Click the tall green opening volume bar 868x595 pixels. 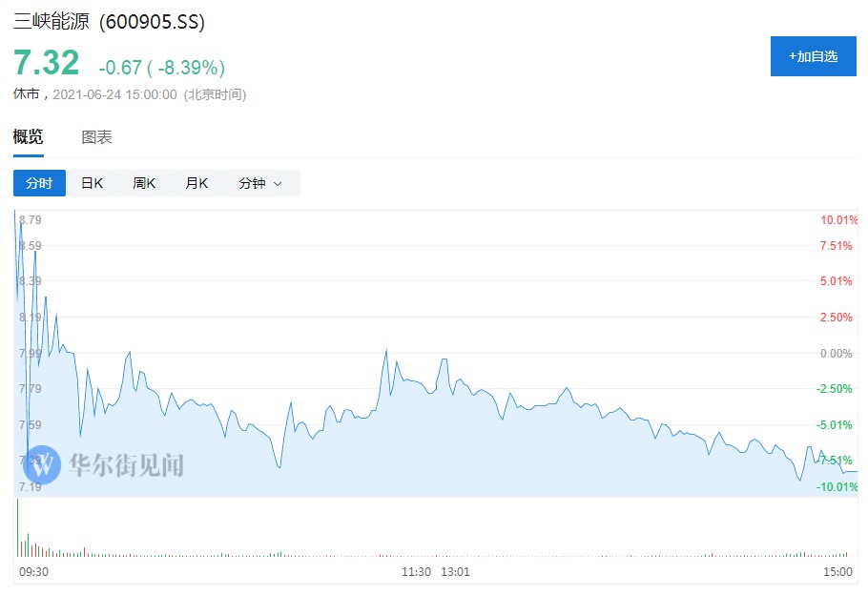[17, 527]
